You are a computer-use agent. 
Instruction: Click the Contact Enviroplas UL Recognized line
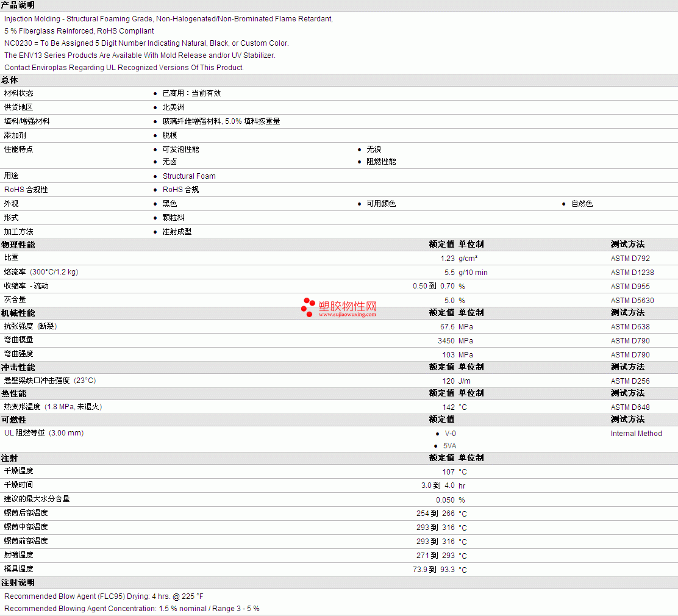coord(124,68)
